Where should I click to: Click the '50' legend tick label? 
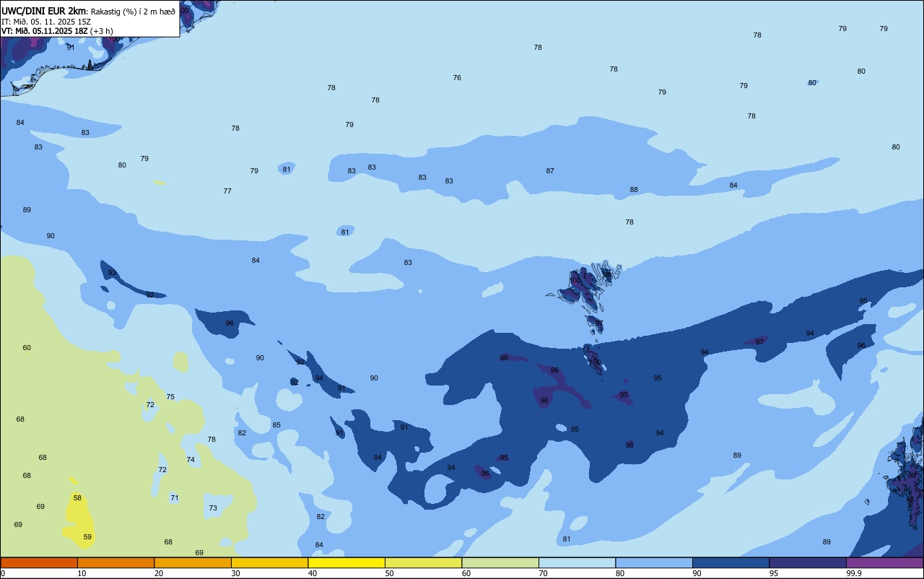click(390, 573)
